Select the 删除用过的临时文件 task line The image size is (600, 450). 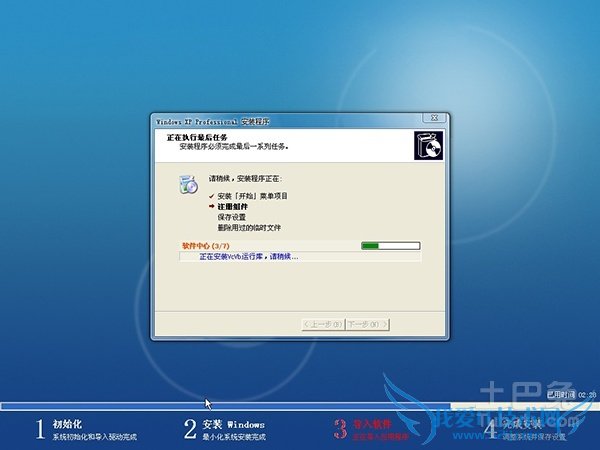(249, 228)
